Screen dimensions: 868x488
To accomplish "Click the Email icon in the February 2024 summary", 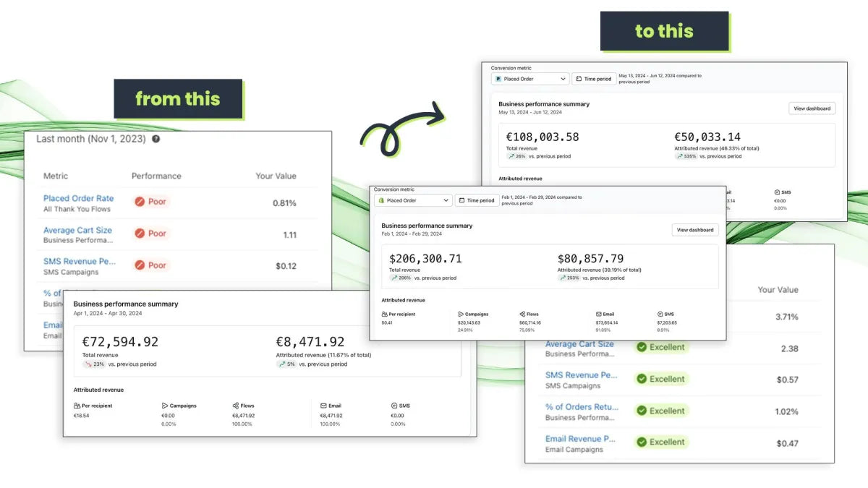I will tap(599, 314).
